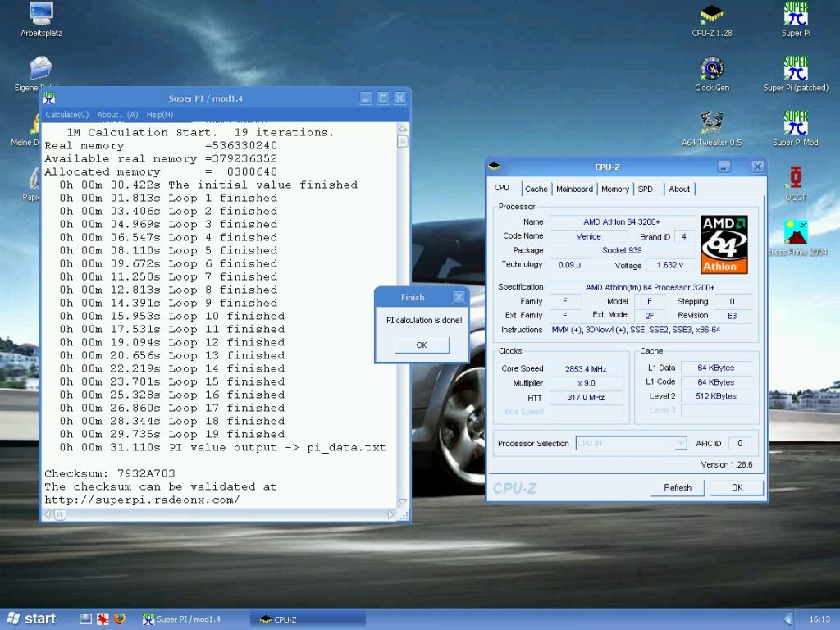Switch to the About tab in CPU-Z

679,189
